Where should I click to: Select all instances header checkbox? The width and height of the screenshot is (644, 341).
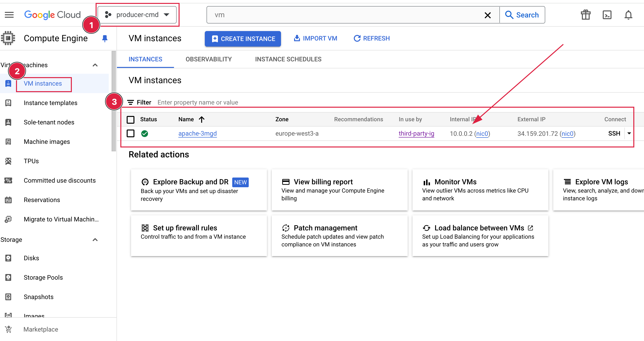[131, 119]
